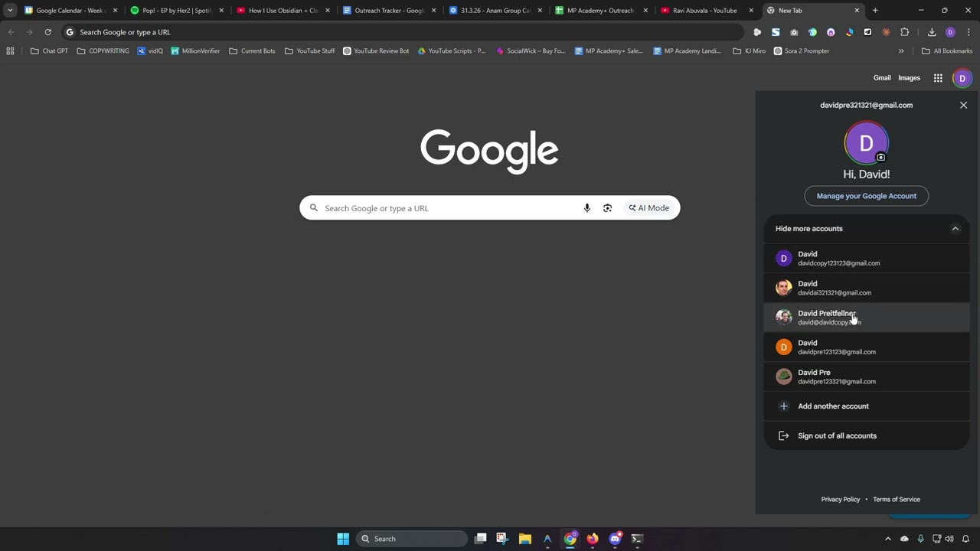Image resolution: width=980 pixels, height=551 pixels.
Task: Open the terminal from the taskbar
Action: point(637,539)
